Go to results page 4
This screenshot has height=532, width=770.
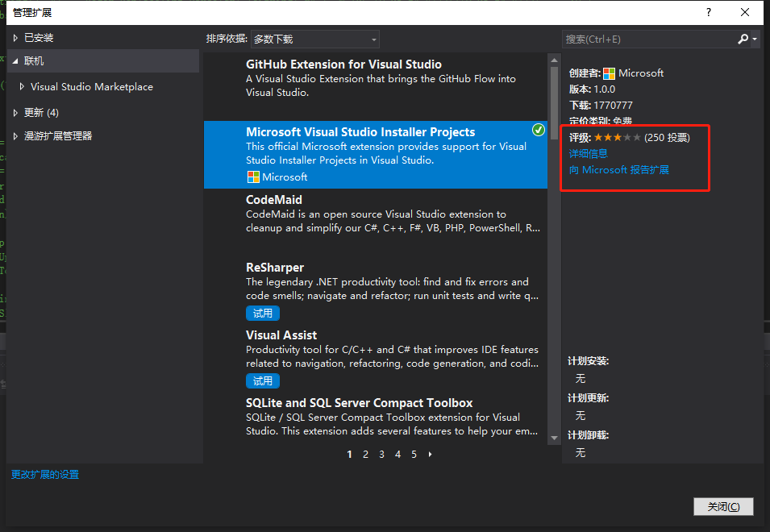pos(397,455)
